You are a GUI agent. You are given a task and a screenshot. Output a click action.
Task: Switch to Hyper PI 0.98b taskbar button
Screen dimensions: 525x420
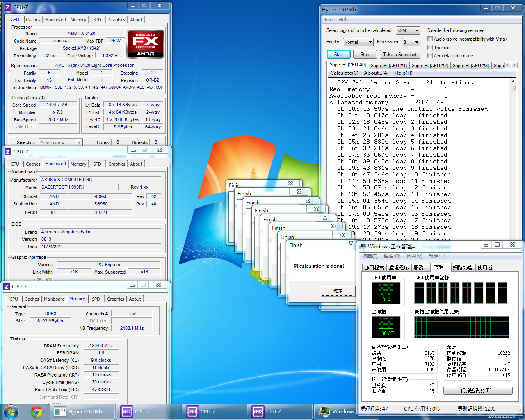[82, 411]
